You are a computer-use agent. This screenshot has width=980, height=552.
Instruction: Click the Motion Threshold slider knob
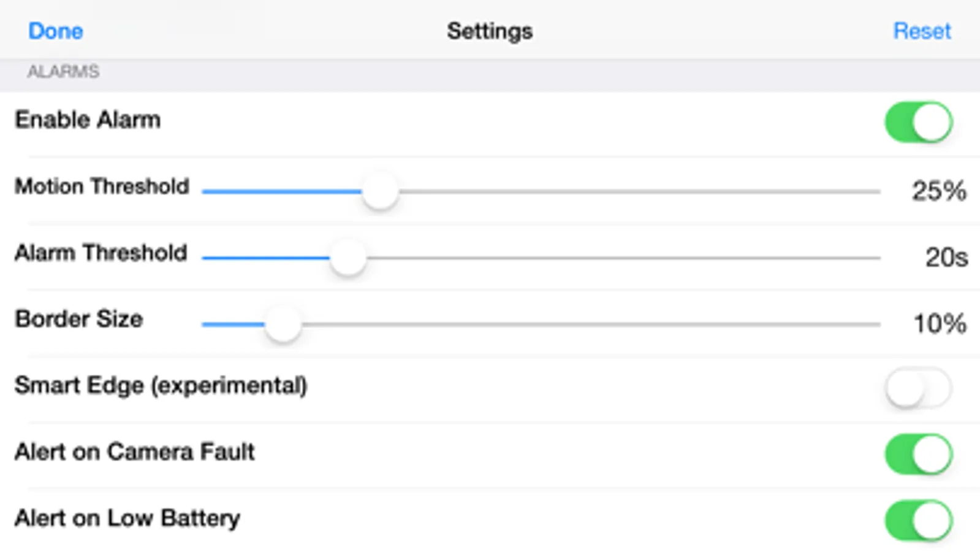[x=380, y=192]
